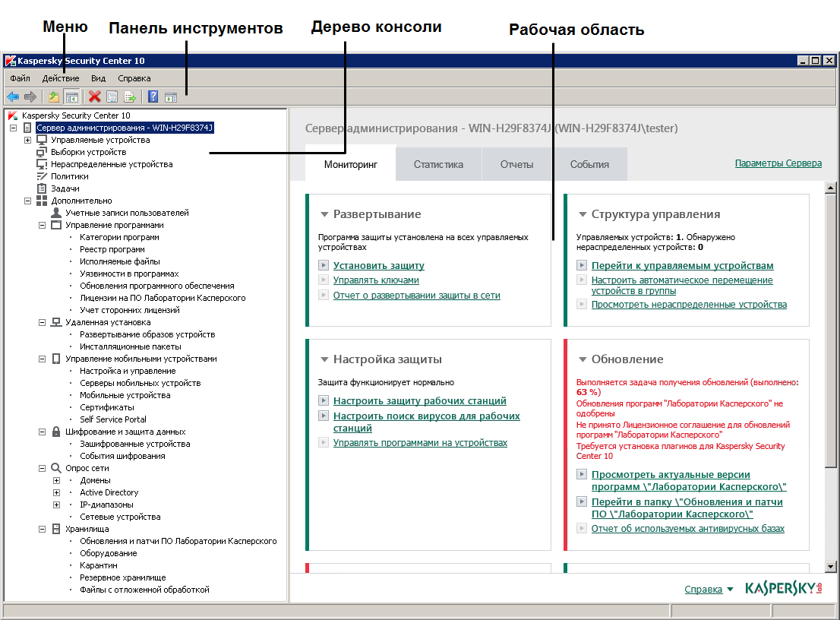Open Перейти к управляемым устройствам link
Image resolution: width=840 pixels, height=620 pixels.
[x=683, y=265]
